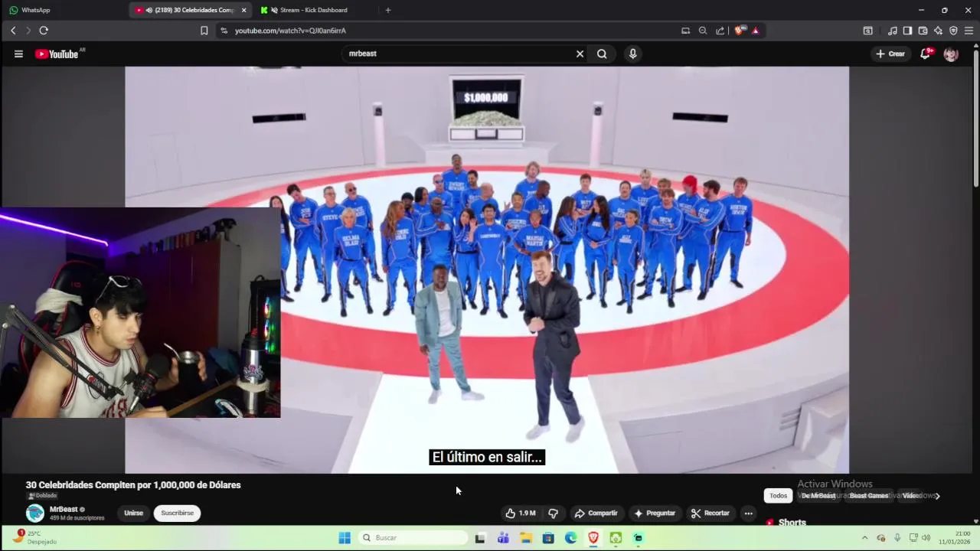This screenshot has height=551, width=980.
Task: Click the video title 30 Celebridades Compiten
Action: [x=133, y=485]
